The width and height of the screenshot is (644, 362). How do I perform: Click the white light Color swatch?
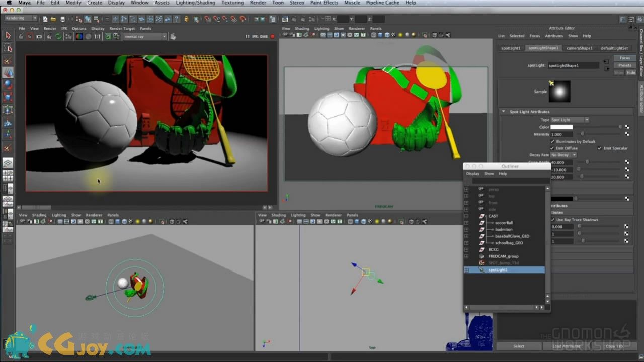561,127
